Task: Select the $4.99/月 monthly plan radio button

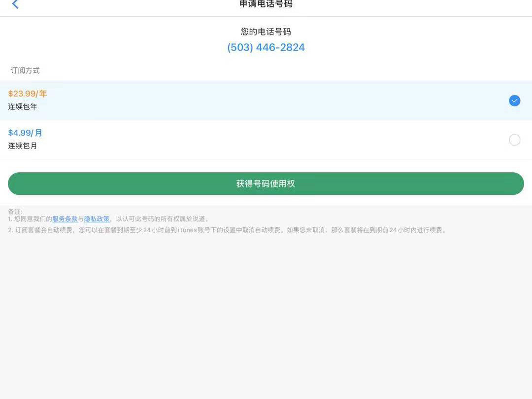Action: pos(514,140)
